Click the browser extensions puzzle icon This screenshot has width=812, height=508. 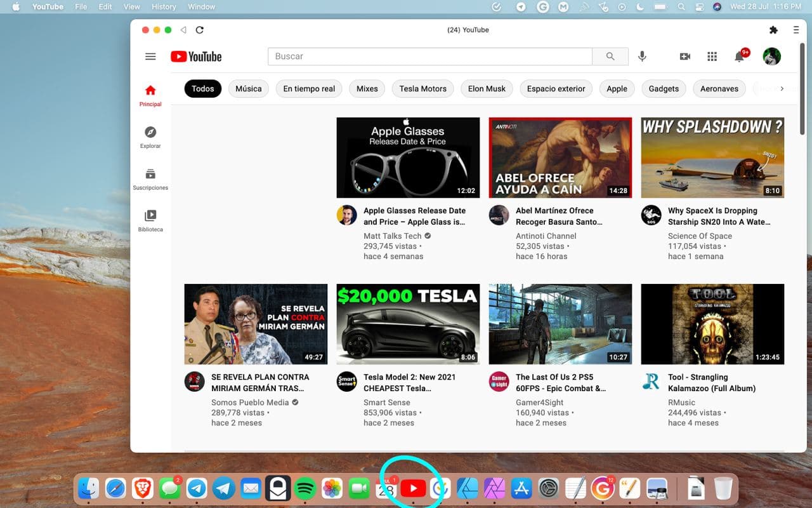click(x=773, y=30)
